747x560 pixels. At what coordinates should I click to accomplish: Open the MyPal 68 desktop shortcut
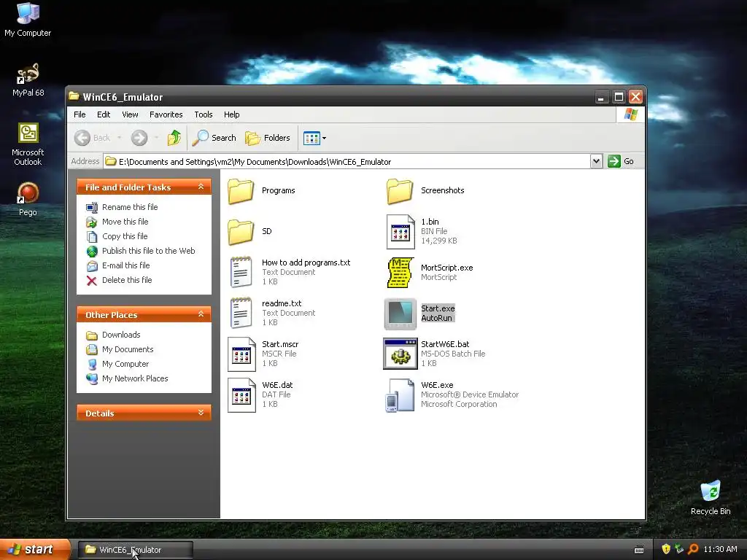coord(28,74)
